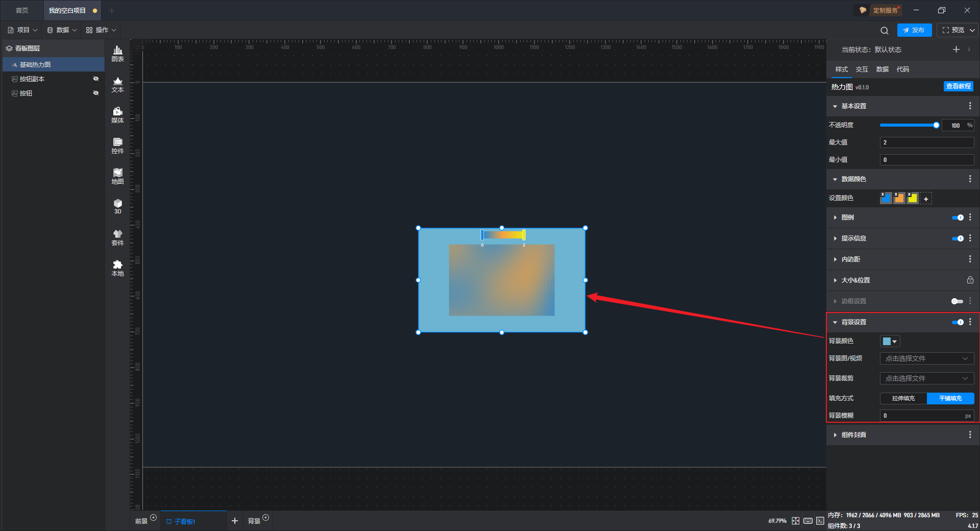Open the 3D components icon

(x=117, y=206)
